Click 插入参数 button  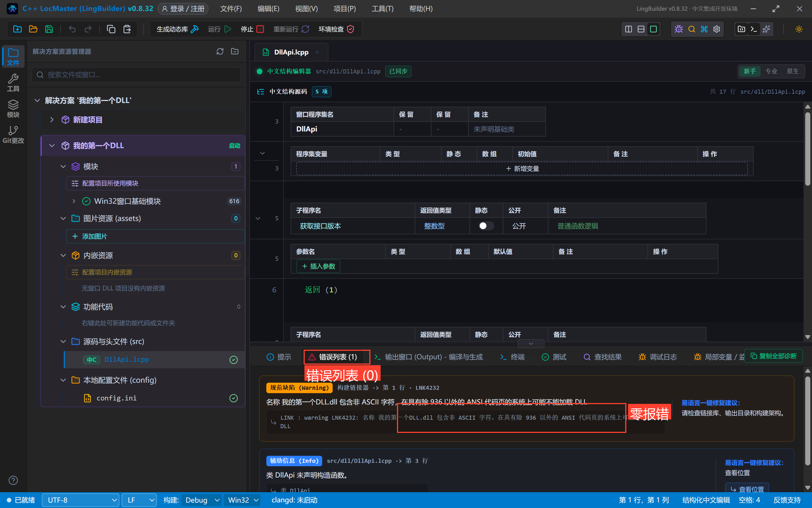318,266
